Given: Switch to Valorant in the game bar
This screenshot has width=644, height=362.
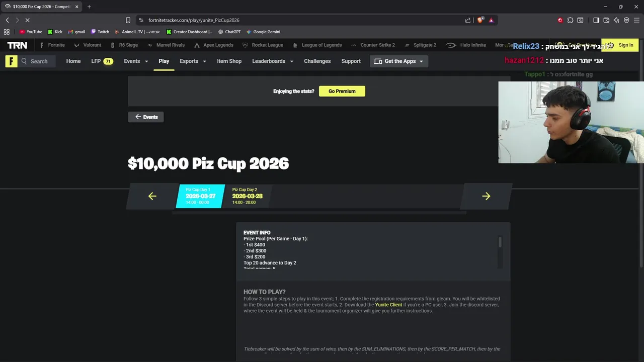Looking at the screenshot, I should coord(88,45).
